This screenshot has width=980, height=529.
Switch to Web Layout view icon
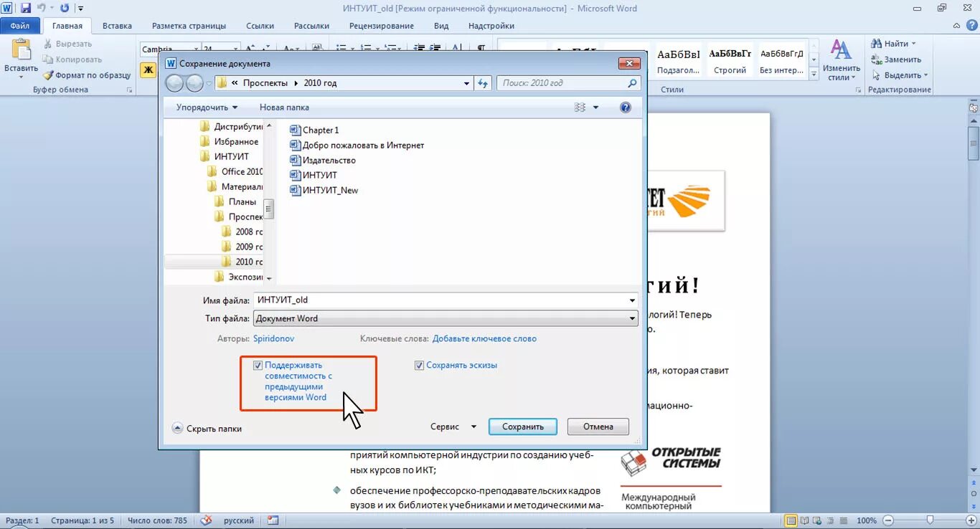(816, 520)
